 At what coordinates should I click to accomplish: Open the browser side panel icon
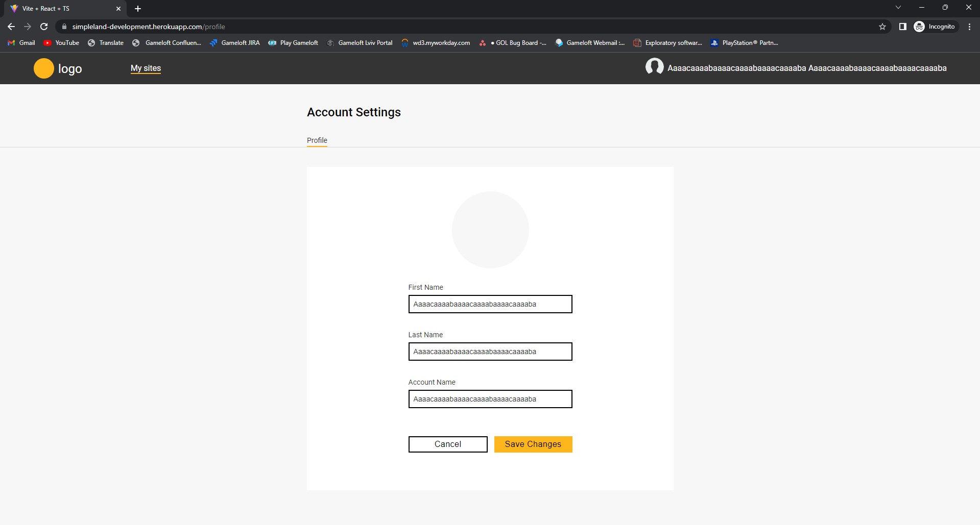click(x=902, y=27)
